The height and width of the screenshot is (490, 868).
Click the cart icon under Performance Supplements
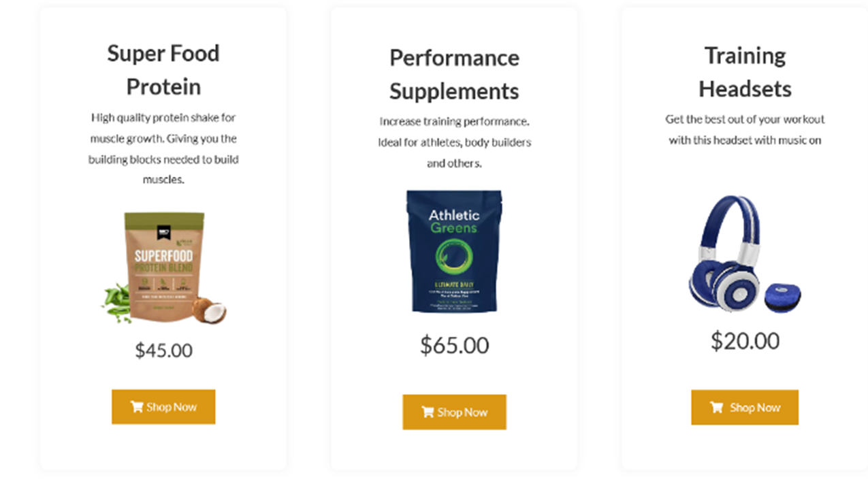[x=428, y=412]
